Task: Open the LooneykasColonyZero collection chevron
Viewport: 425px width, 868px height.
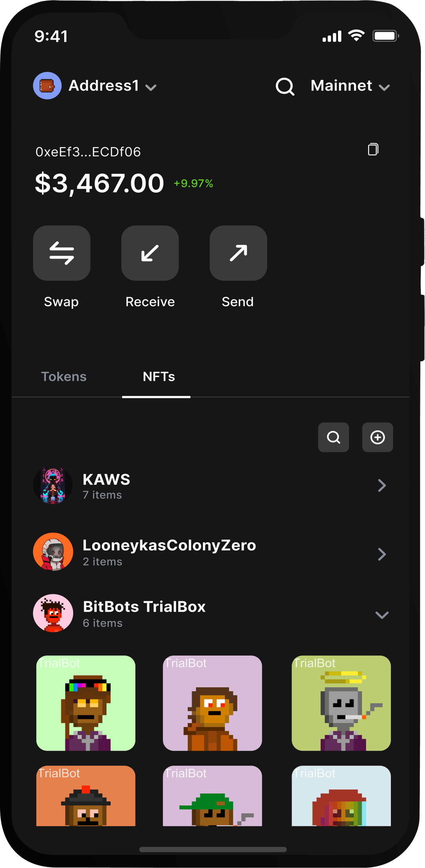Action: [x=382, y=554]
